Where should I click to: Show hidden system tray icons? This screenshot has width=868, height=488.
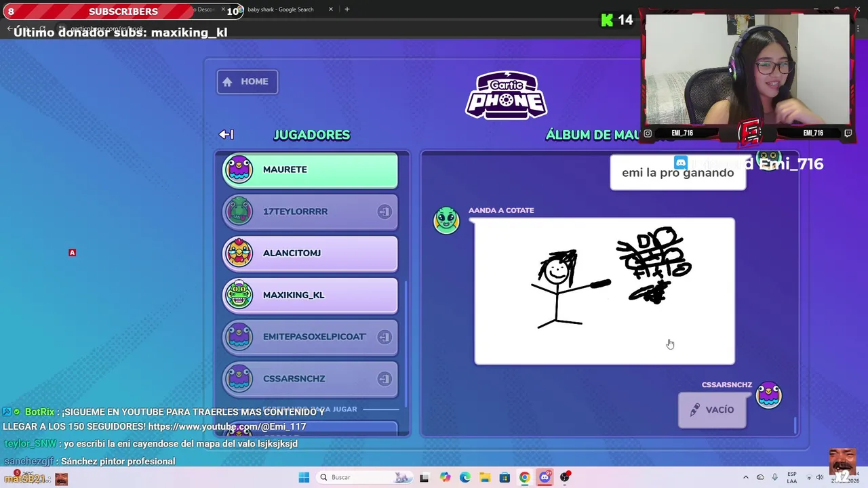(746, 478)
